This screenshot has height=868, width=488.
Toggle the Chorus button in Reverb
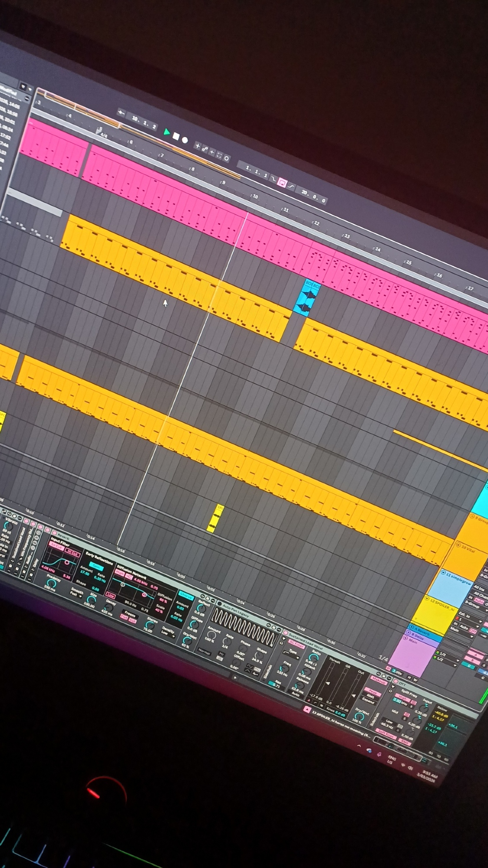186,595
